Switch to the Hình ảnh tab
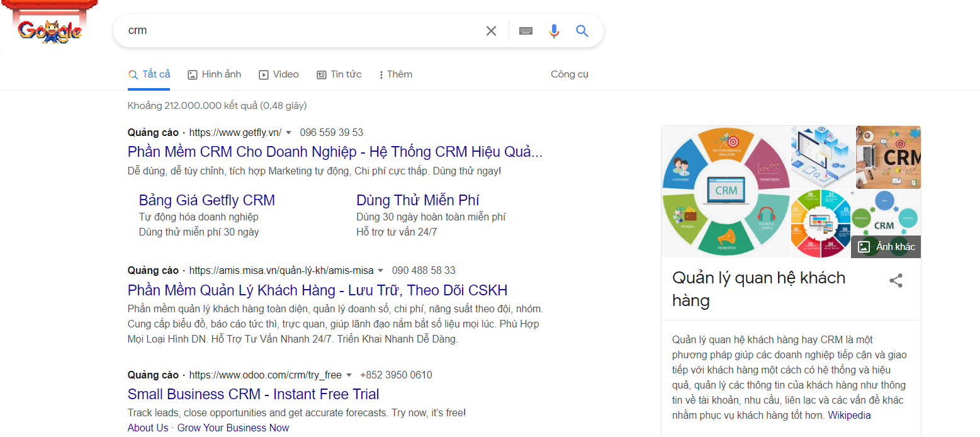Viewport: 980px width, 437px height. click(215, 74)
